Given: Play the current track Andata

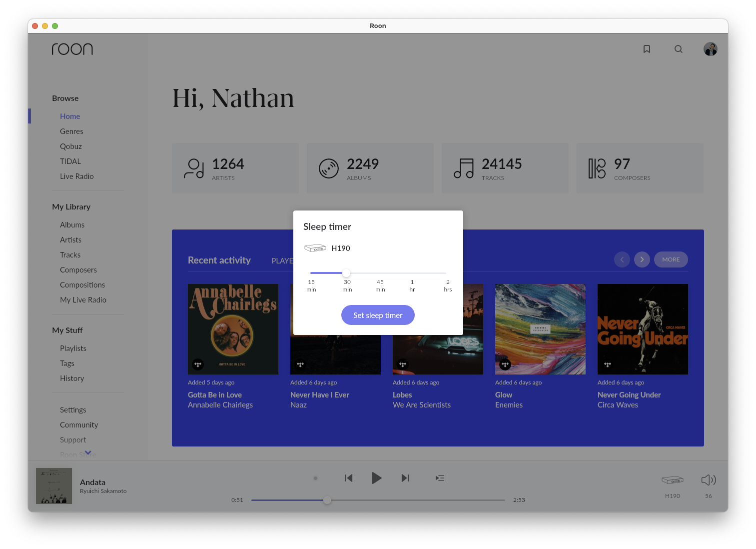Looking at the screenshot, I should [377, 478].
